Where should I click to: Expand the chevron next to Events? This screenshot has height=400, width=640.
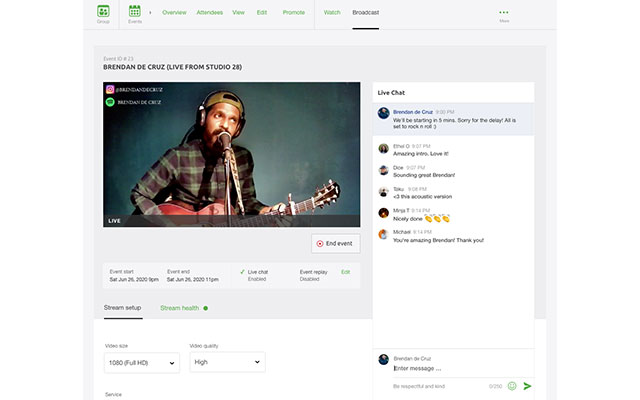point(151,13)
